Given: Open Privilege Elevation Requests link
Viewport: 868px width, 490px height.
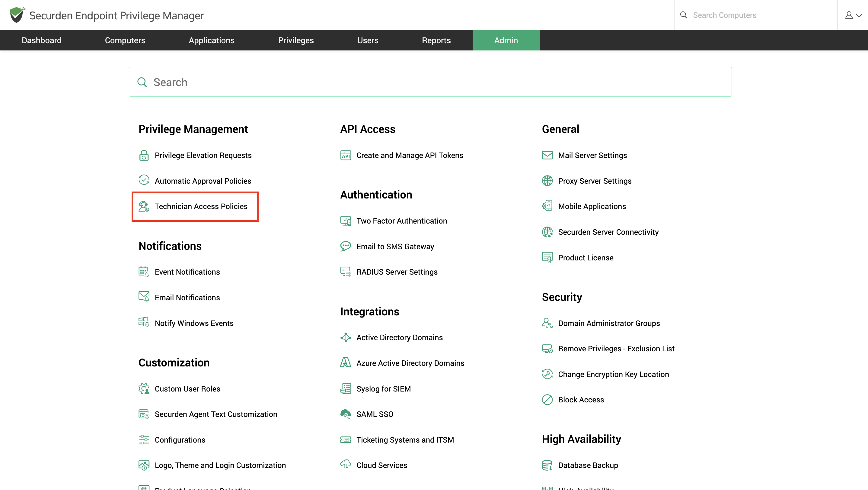Looking at the screenshot, I should 203,155.
